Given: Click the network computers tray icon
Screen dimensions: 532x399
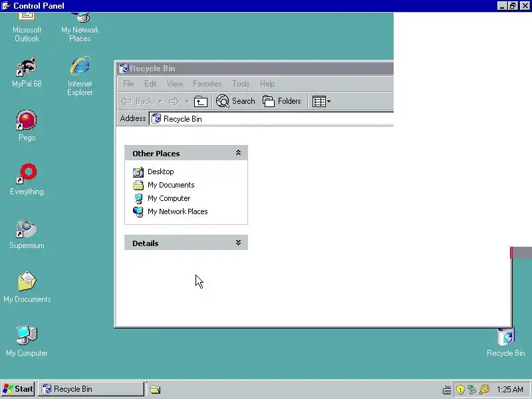Looking at the screenshot, I should 472,390.
